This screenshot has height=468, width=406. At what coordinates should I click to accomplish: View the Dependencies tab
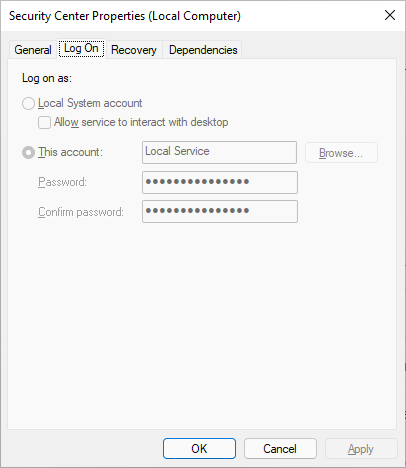(203, 50)
